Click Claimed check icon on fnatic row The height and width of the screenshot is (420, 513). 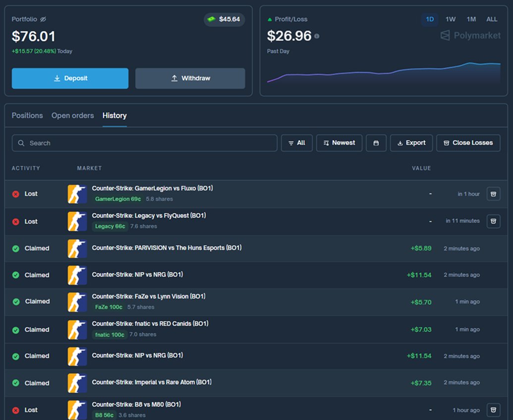16,330
